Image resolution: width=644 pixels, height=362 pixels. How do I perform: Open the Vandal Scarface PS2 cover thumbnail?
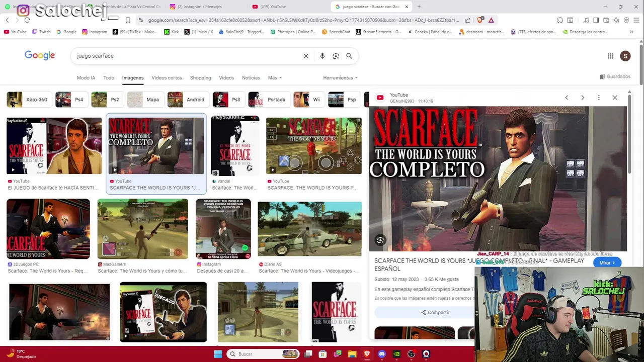coord(235,146)
